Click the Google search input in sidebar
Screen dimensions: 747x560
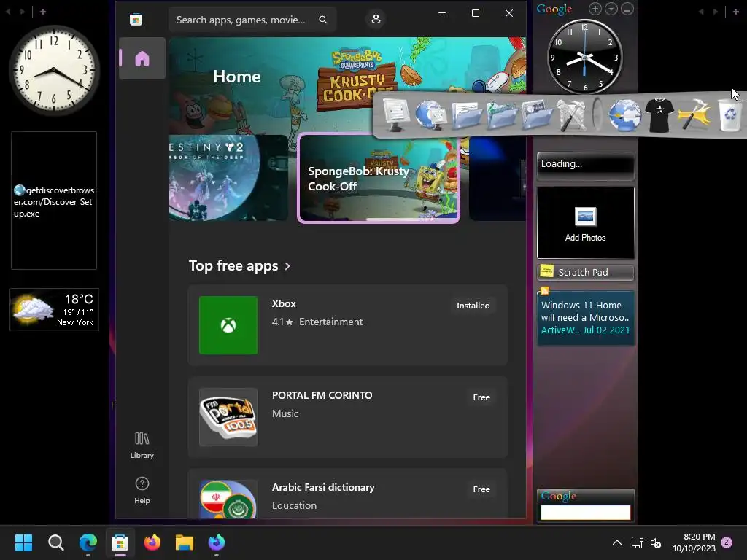tap(586, 513)
